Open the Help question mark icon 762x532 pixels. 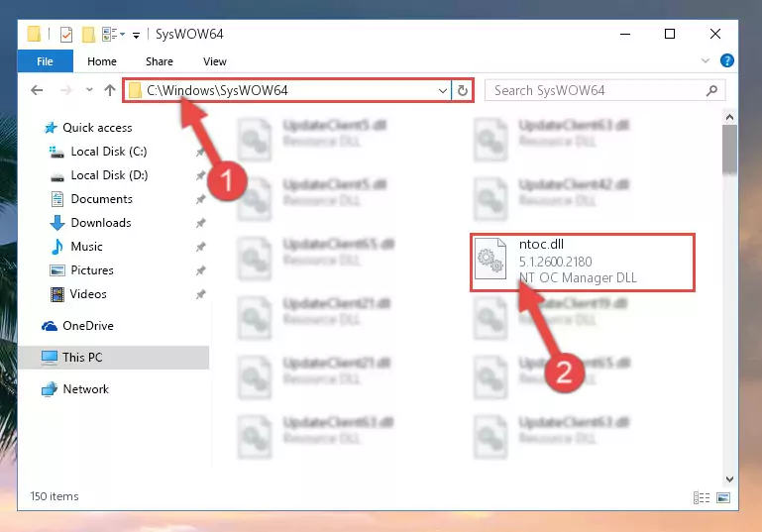pos(727,60)
